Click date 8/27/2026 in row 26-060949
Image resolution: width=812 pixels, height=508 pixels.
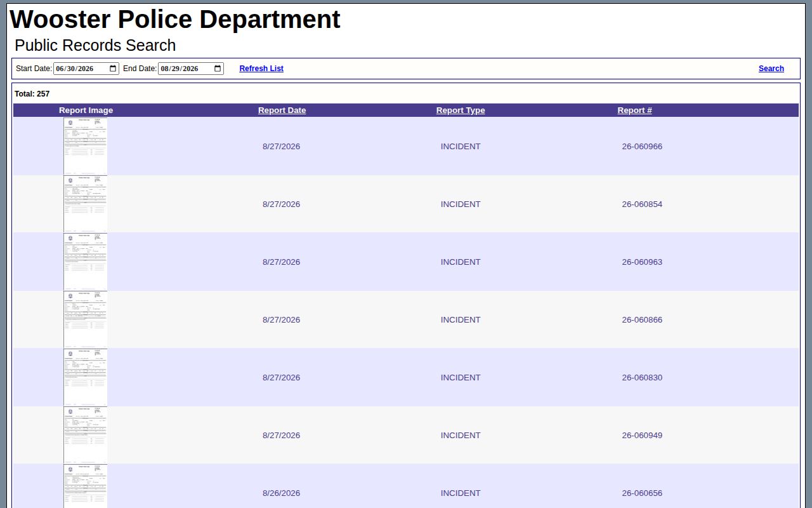pyautogui.click(x=281, y=436)
